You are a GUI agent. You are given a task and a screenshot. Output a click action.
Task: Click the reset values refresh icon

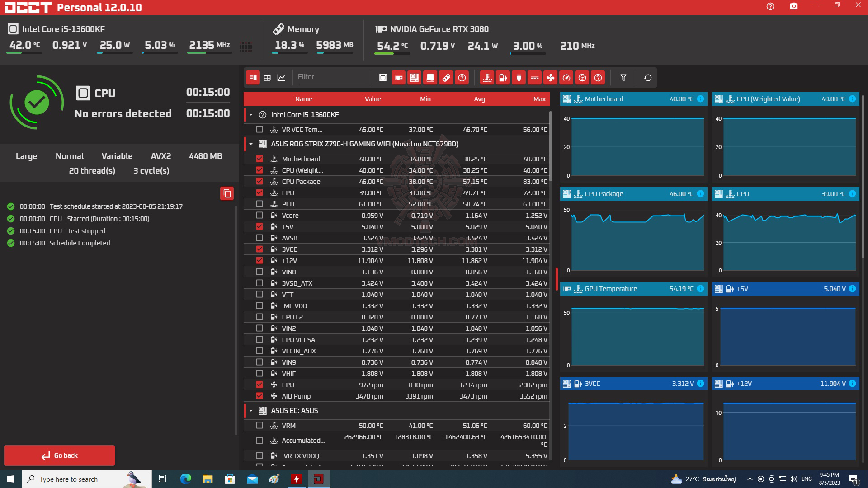click(x=647, y=78)
